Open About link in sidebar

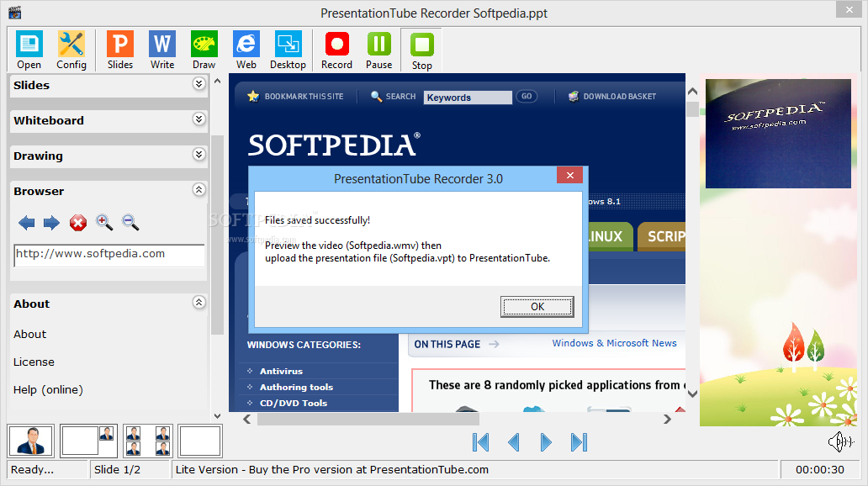point(30,335)
